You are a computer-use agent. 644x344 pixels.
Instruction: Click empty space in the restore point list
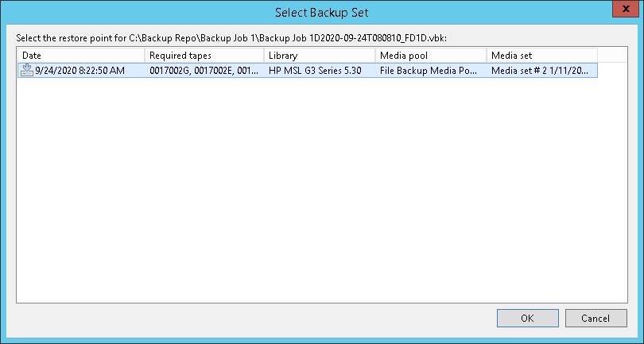pyautogui.click(x=318, y=191)
